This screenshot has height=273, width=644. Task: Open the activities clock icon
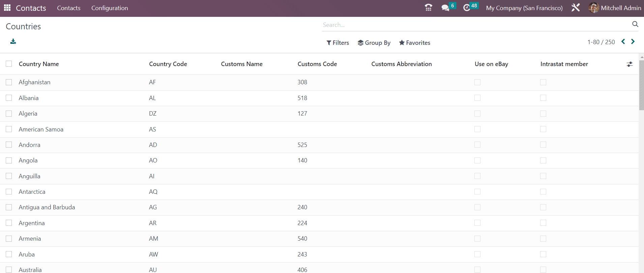click(x=467, y=8)
